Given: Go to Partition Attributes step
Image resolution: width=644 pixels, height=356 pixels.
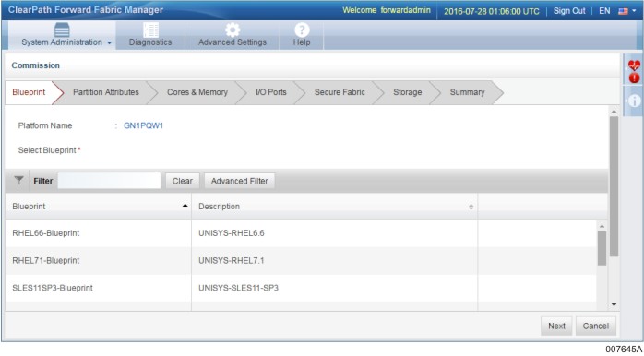Looking at the screenshot, I should [x=105, y=92].
